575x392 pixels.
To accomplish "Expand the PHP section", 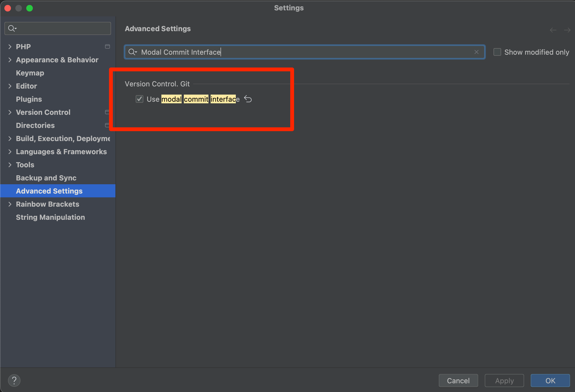I will point(10,46).
